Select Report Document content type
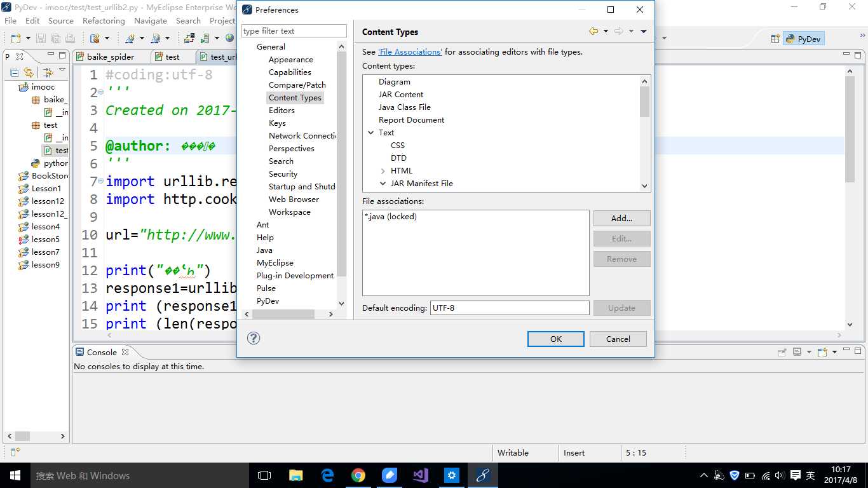Screen dimensions: 868x488 pyautogui.click(x=411, y=120)
